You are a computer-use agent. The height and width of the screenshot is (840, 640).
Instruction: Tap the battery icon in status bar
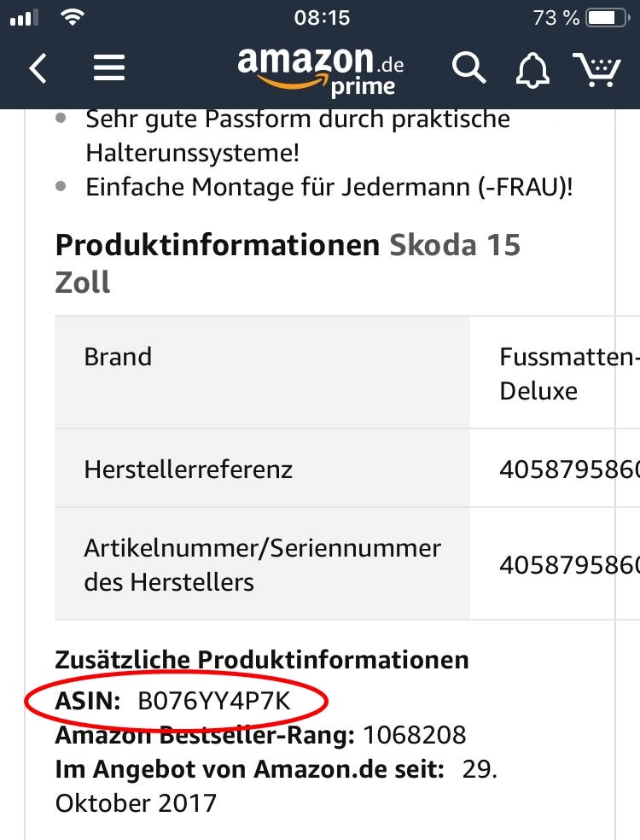tap(608, 17)
